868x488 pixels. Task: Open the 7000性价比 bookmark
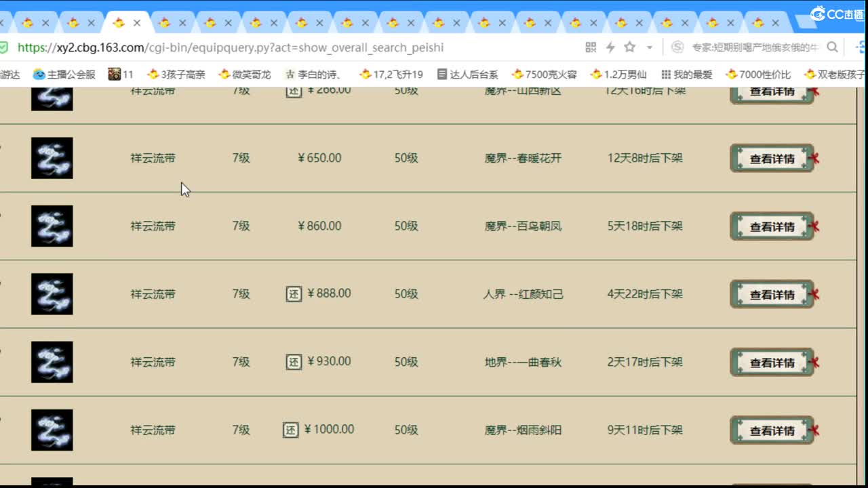[x=758, y=75]
